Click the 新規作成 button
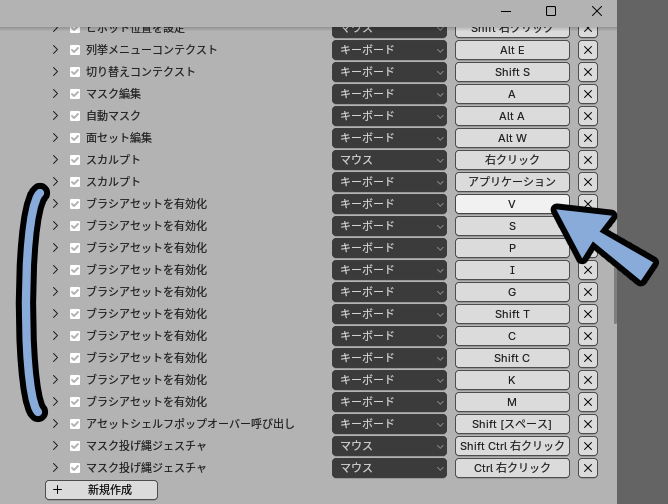 (x=102, y=490)
